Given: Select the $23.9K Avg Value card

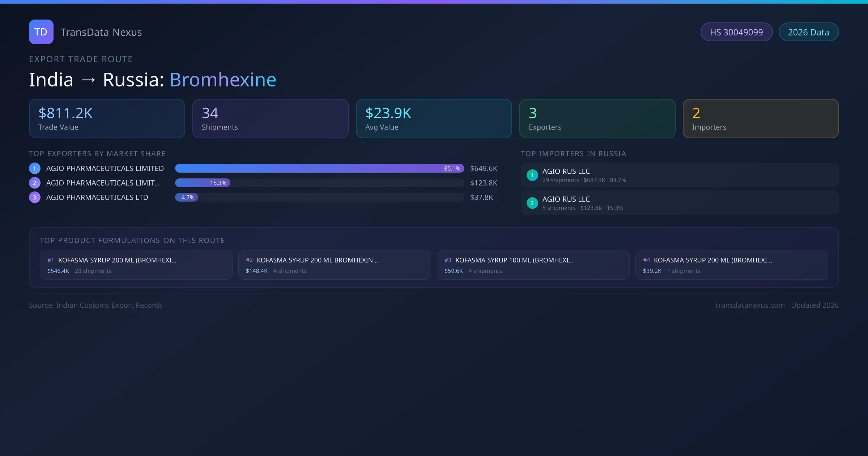Looking at the screenshot, I should tap(434, 119).
